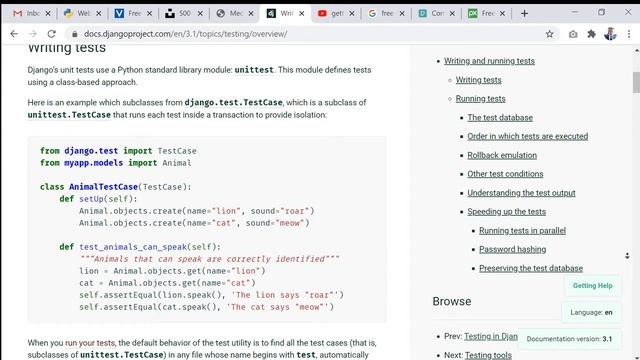
Task: Open the Running tests sidebar link
Action: point(480,99)
